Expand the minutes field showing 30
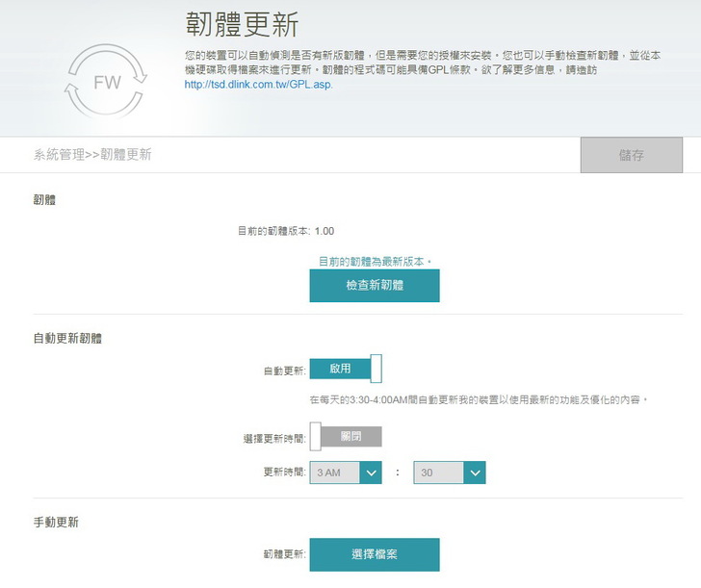 click(439, 473)
